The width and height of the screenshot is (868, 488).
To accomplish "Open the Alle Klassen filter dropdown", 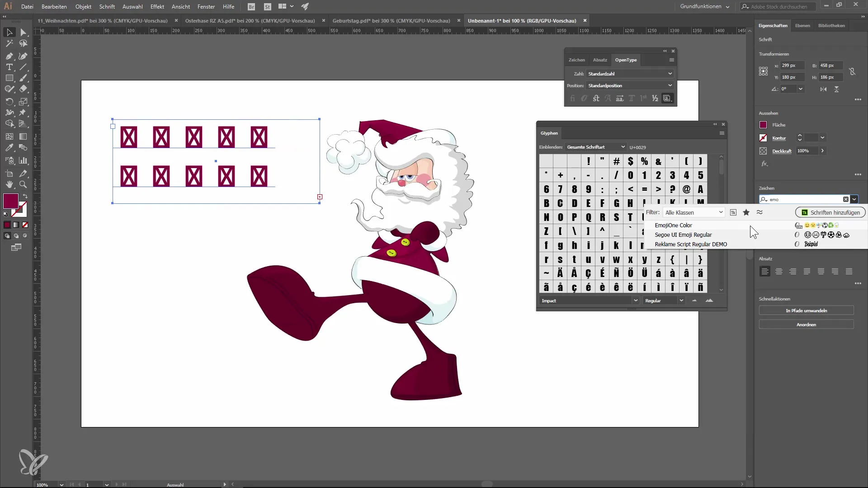I will tap(694, 212).
